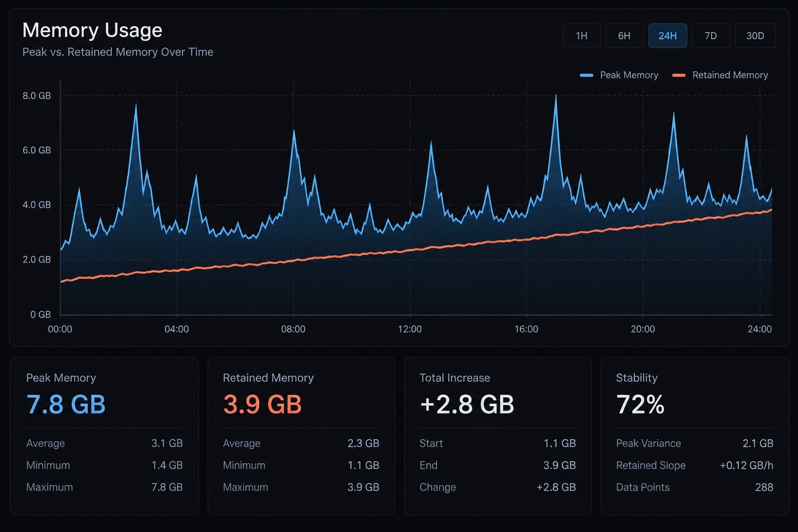
Task: Click the Retained Slope label
Action: click(651, 465)
